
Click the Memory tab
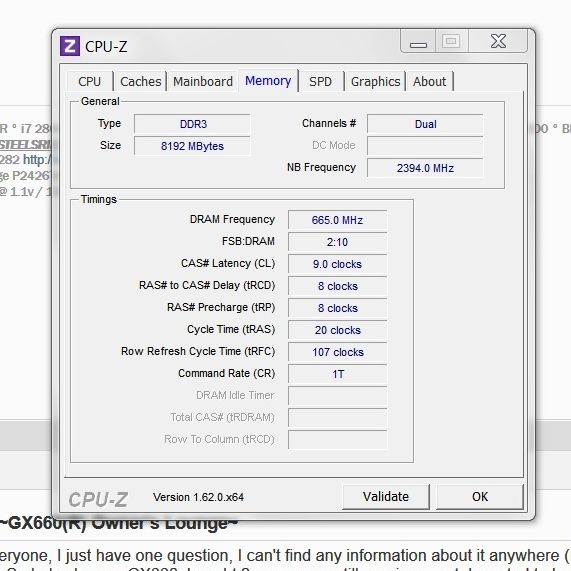(268, 80)
